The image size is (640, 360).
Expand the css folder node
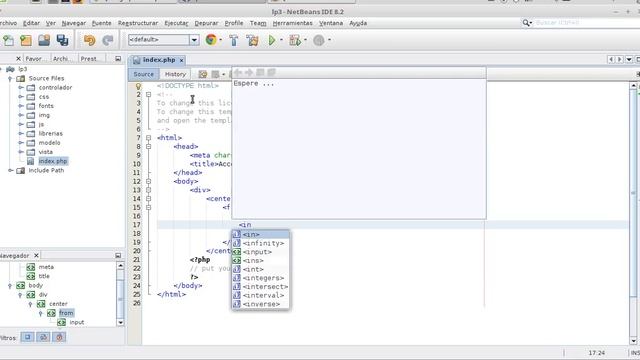coord(21,97)
